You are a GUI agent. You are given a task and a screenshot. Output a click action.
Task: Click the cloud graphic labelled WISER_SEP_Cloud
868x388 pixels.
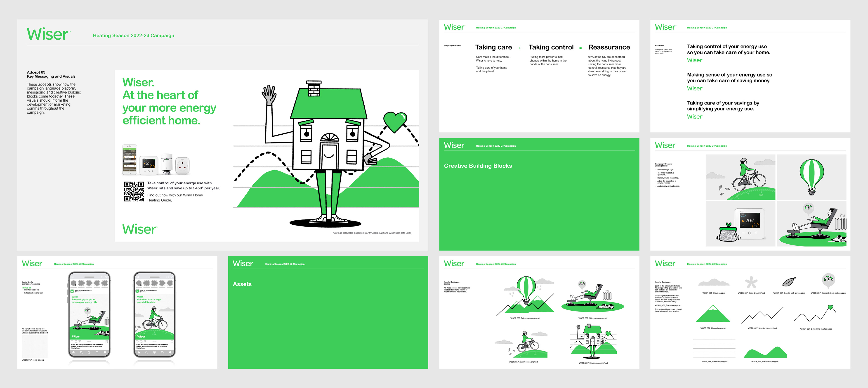tap(714, 282)
